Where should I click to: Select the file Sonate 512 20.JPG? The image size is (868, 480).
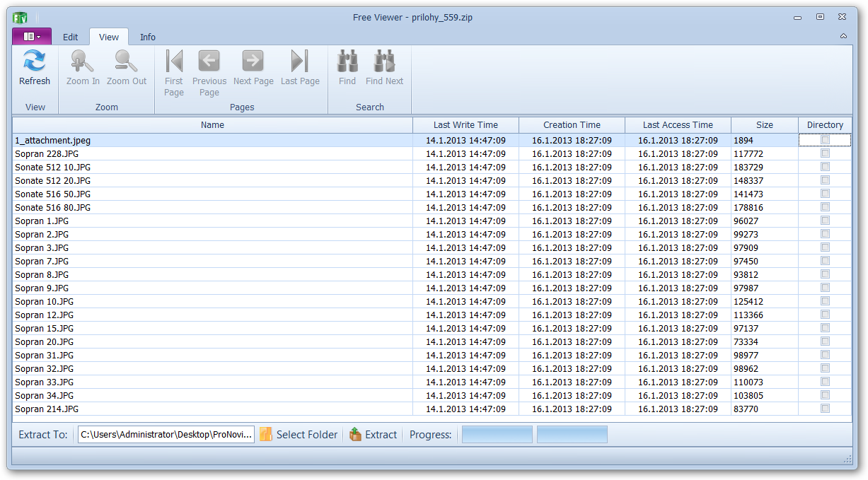point(53,181)
